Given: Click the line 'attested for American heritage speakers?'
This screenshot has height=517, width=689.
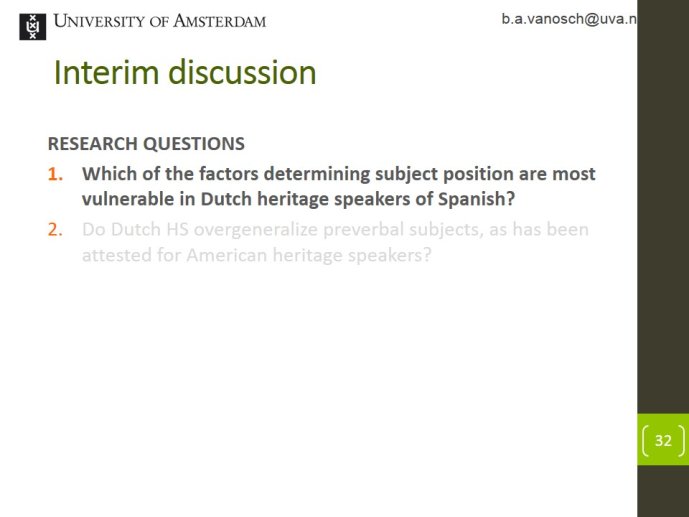Looking at the screenshot, I should coord(257,255).
